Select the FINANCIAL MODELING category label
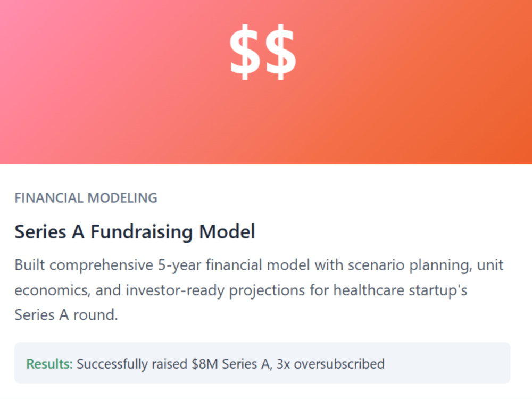Image resolution: width=532 pixels, height=399 pixels. tap(86, 198)
